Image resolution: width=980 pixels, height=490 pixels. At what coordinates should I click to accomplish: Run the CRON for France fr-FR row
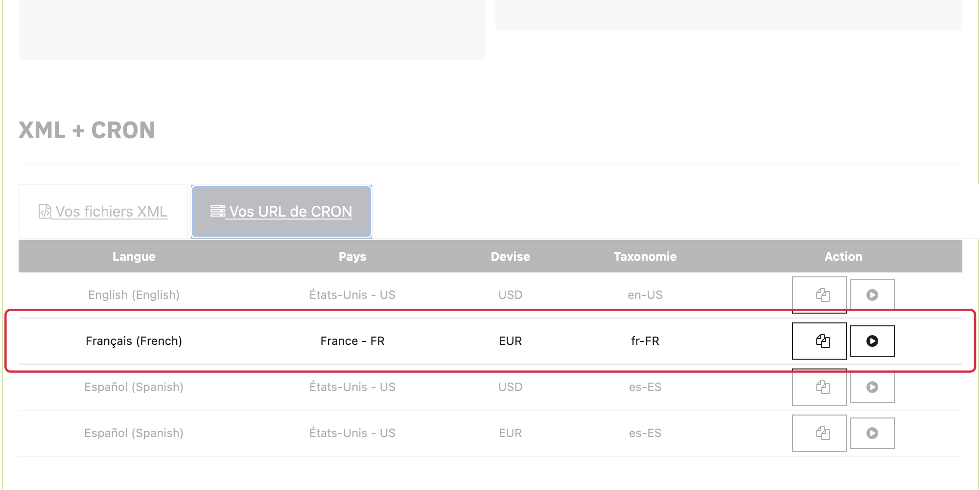point(872,341)
